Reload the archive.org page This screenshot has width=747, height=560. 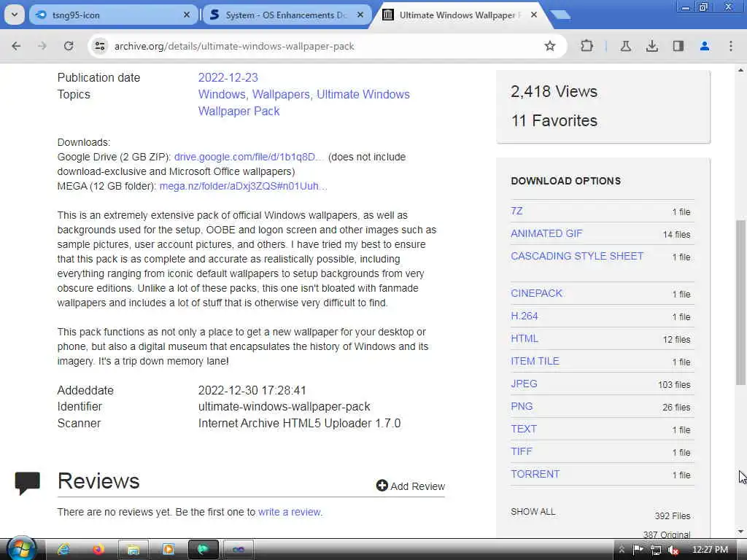pyautogui.click(x=69, y=46)
